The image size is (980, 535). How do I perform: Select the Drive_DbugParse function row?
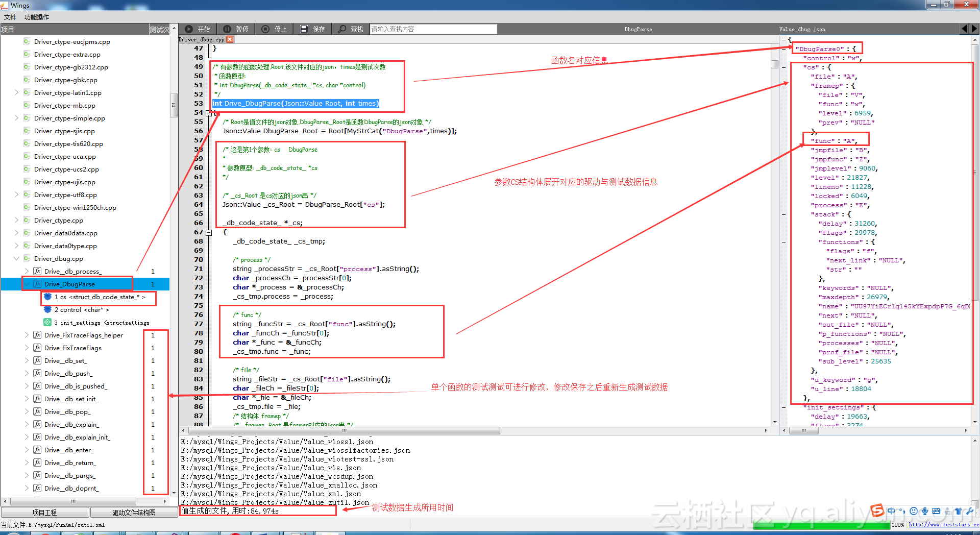[85, 284]
